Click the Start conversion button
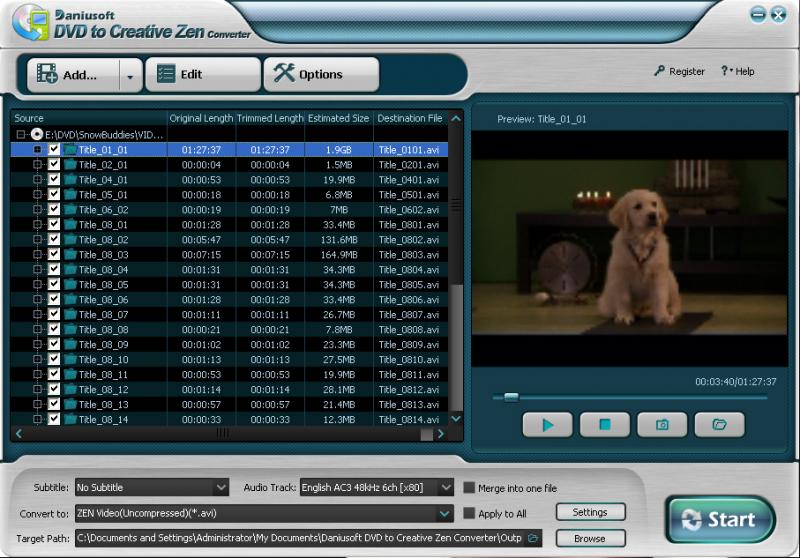This screenshot has height=558, width=800. point(719,519)
